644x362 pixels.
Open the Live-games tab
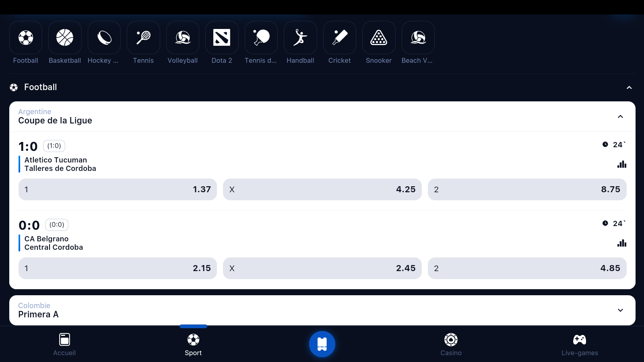pos(580,344)
